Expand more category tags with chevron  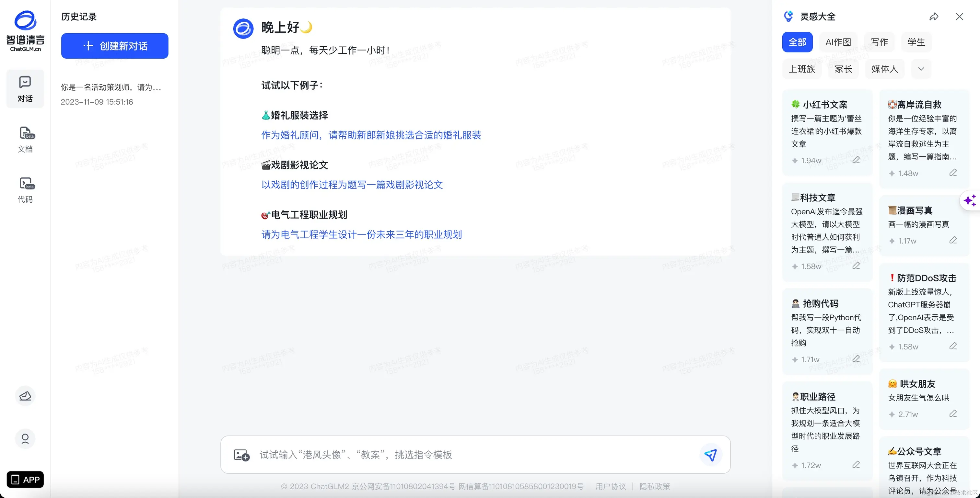coord(921,69)
